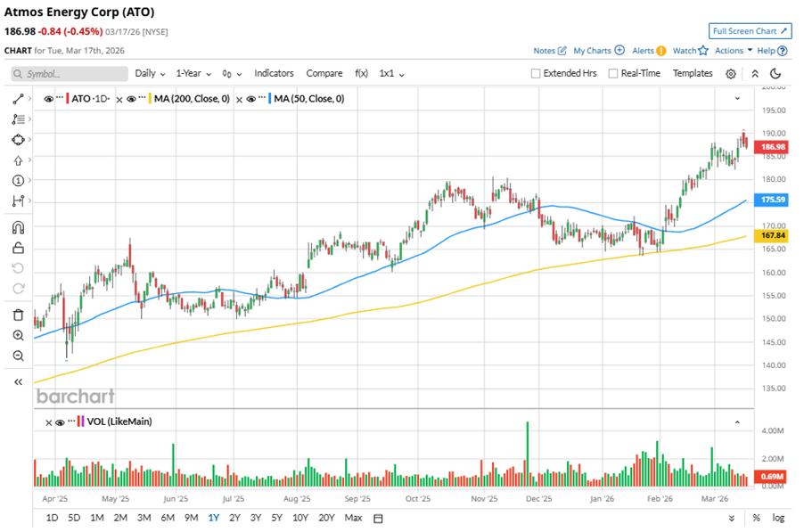Viewport: 804px width, 532px height.
Task: Click the Full Screen Chart button
Action: coord(751,31)
